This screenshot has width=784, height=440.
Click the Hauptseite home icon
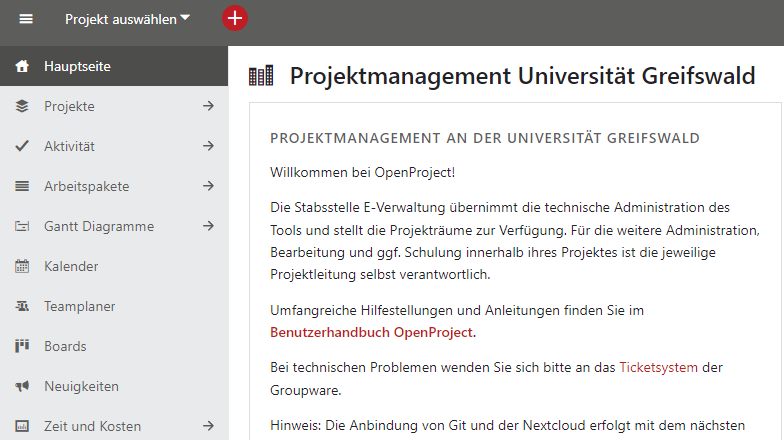[22, 67]
